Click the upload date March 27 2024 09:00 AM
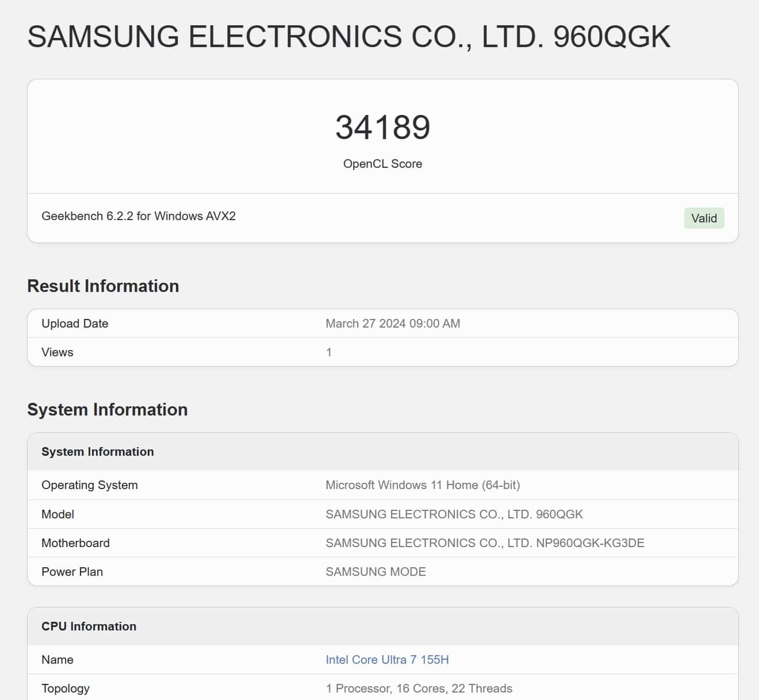Viewport: 759px width, 700px height. (393, 324)
